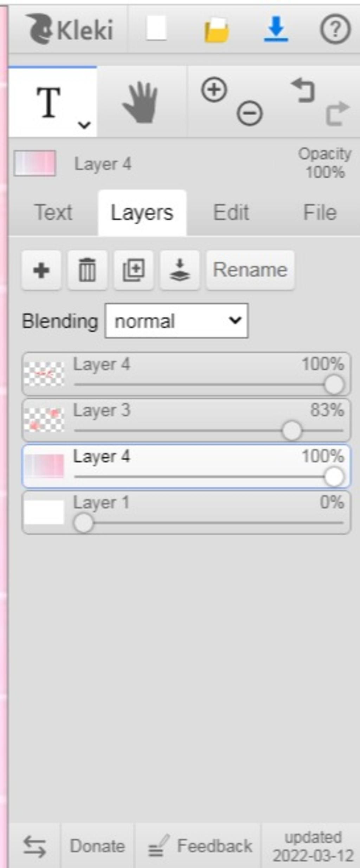The height and width of the screenshot is (868, 360).
Task: Add a new layer with plus button
Action: [41, 270]
